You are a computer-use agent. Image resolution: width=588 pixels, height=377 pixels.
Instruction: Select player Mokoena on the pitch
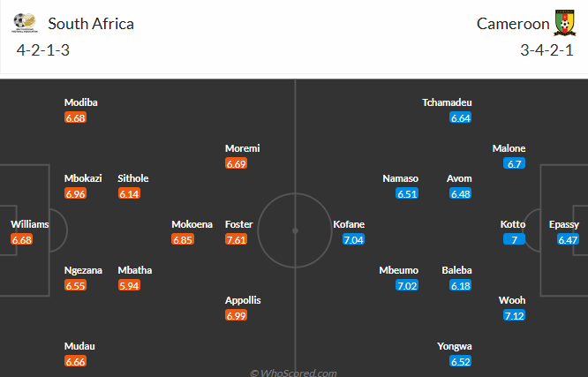click(192, 224)
